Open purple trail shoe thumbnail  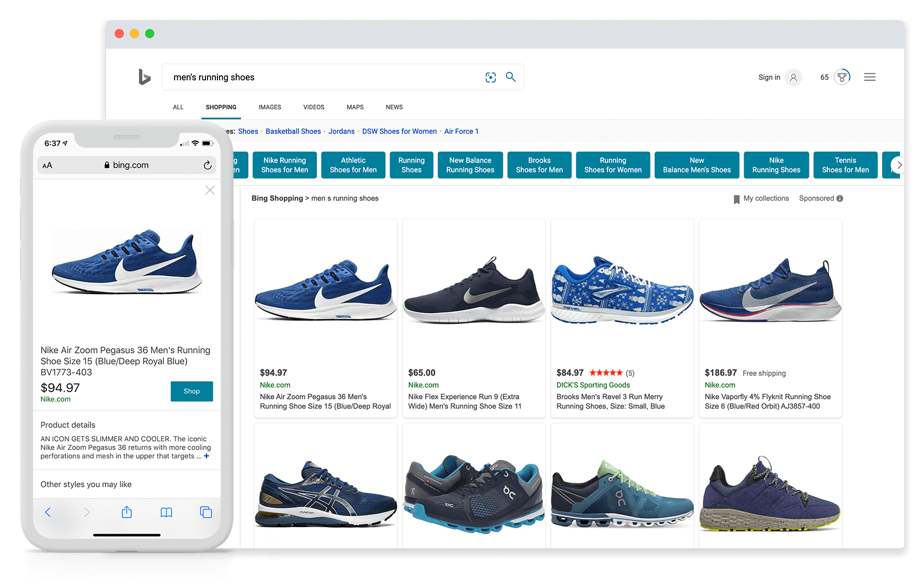770,494
